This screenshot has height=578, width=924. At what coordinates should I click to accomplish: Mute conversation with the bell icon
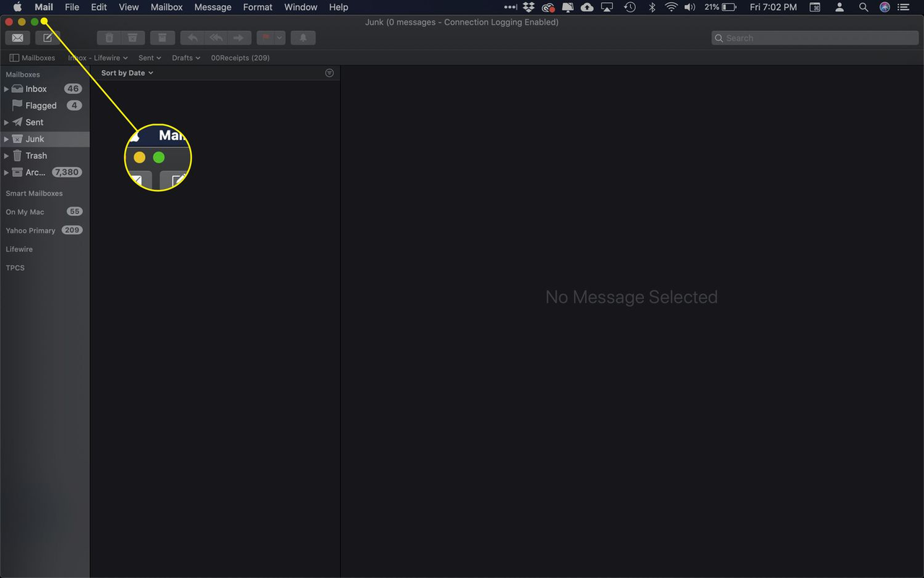303,38
